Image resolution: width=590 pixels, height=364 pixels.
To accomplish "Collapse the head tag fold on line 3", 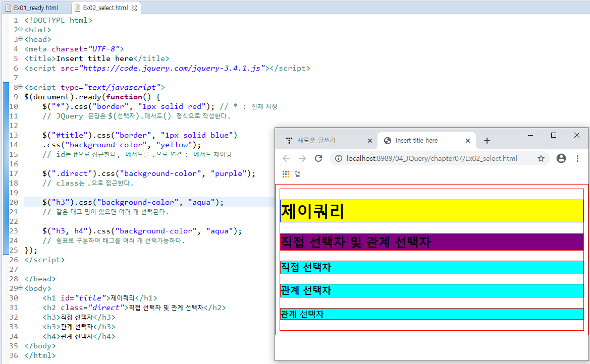I will click(x=21, y=39).
